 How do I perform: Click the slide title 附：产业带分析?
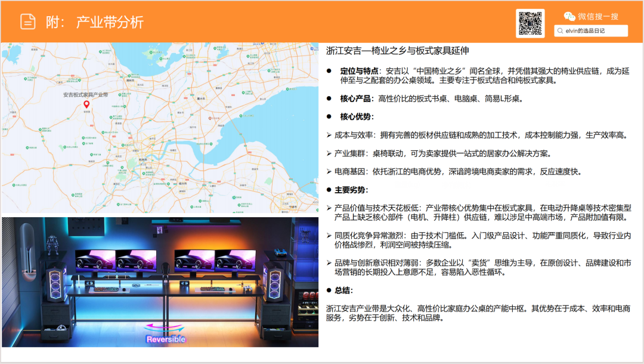(x=94, y=22)
